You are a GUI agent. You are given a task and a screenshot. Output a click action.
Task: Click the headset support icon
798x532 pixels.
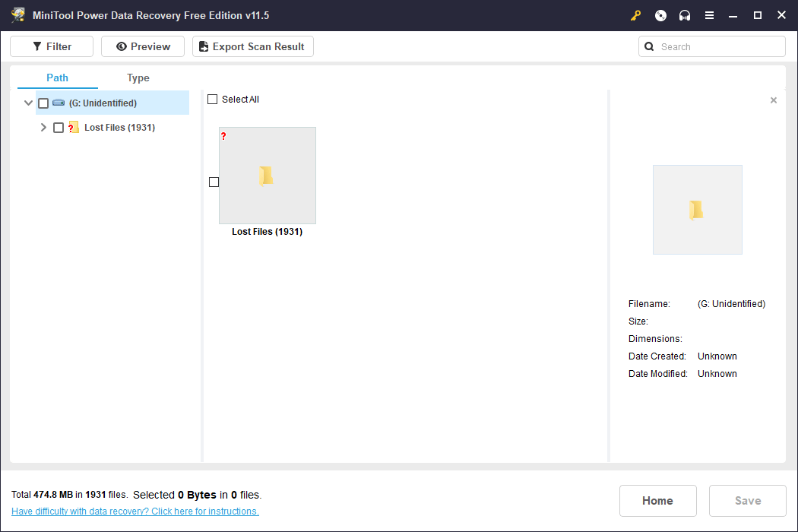684,14
